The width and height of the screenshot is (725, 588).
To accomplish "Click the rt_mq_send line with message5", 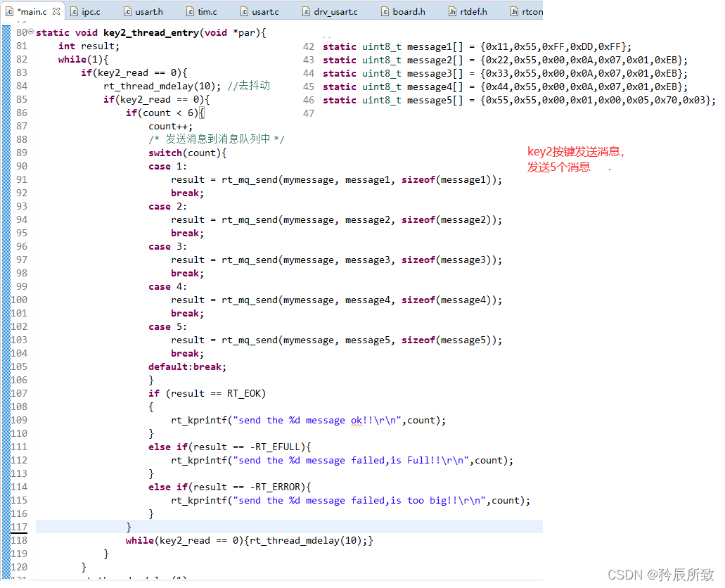I will click(x=336, y=340).
